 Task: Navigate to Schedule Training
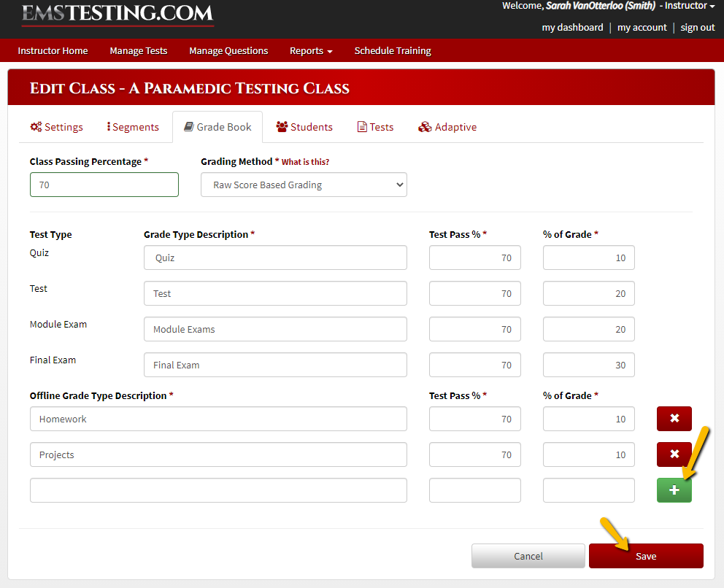(393, 50)
